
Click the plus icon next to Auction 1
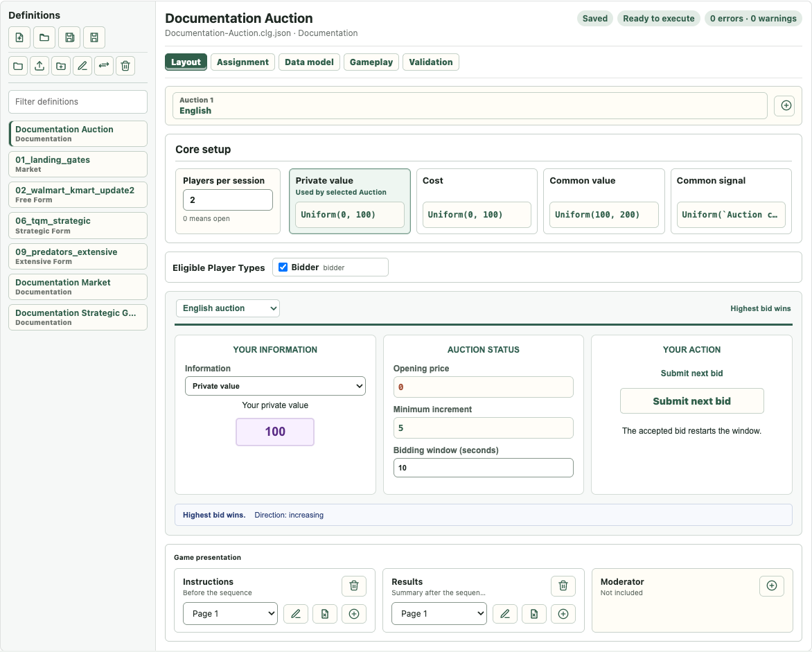coord(786,105)
